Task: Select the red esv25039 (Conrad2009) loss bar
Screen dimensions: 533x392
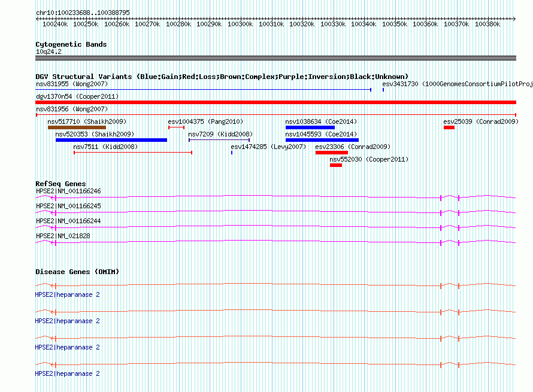Action: point(449,127)
